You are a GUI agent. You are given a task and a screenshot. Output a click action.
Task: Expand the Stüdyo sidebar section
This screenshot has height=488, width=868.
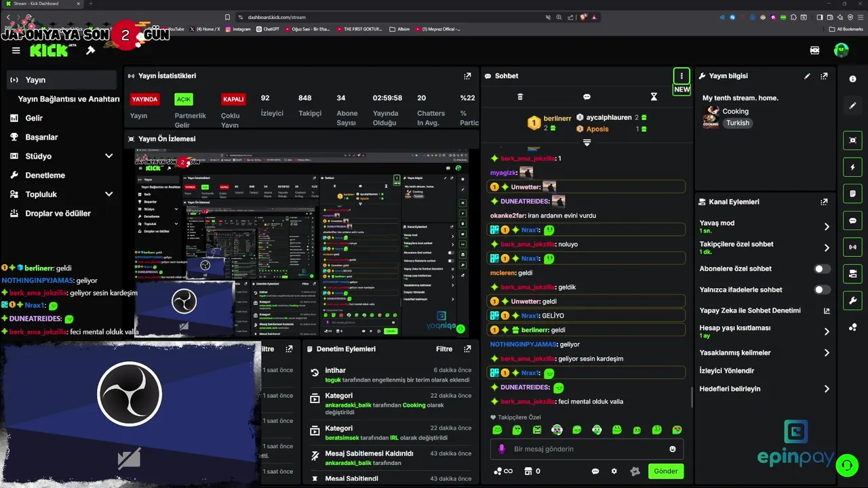pyautogui.click(x=108, y=156)
